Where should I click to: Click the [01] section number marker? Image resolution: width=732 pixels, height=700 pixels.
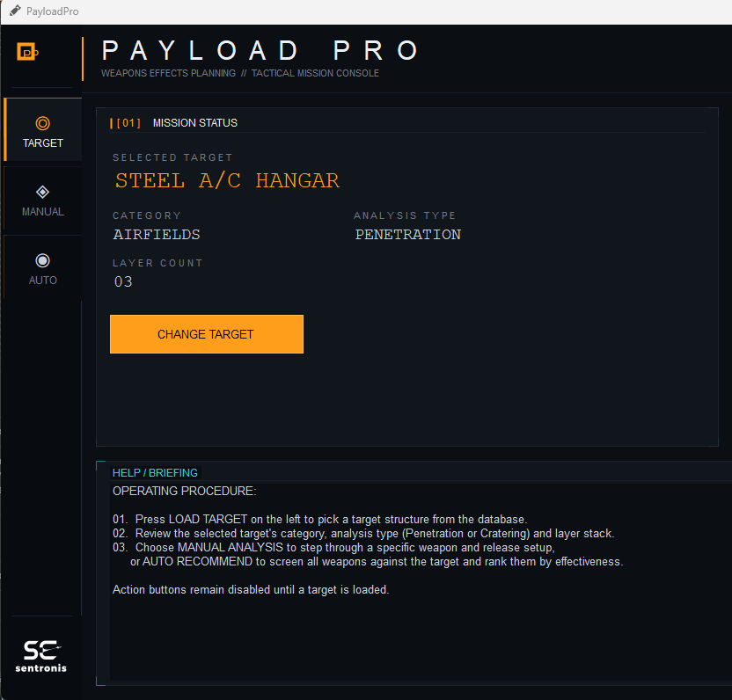pyautogui.click(x=128, y=123)
